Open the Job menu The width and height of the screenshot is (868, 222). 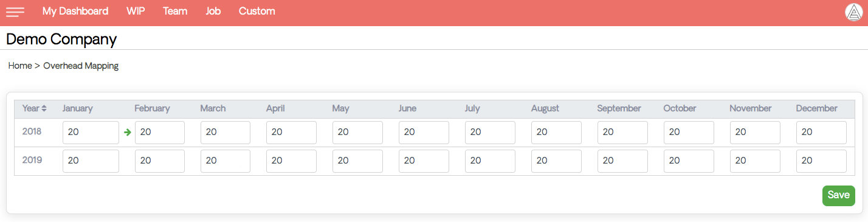point(213,11)
